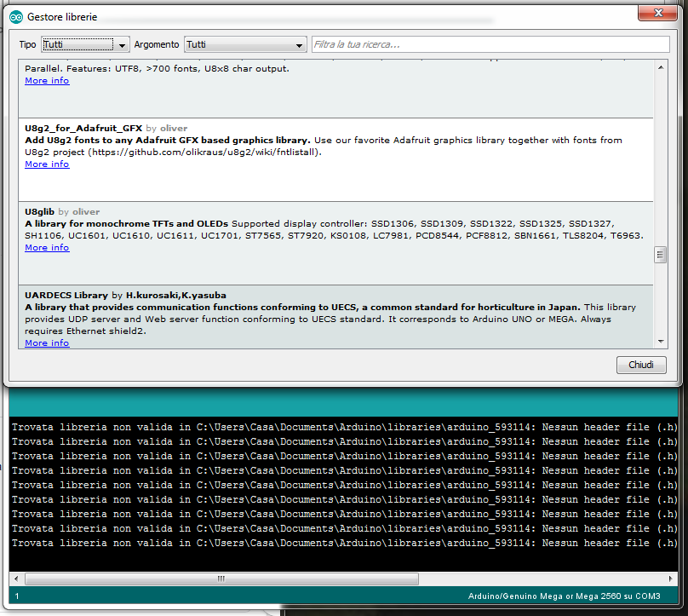Open the Tipo dropdown
The image size is (688, 616).
coord(85,44)
